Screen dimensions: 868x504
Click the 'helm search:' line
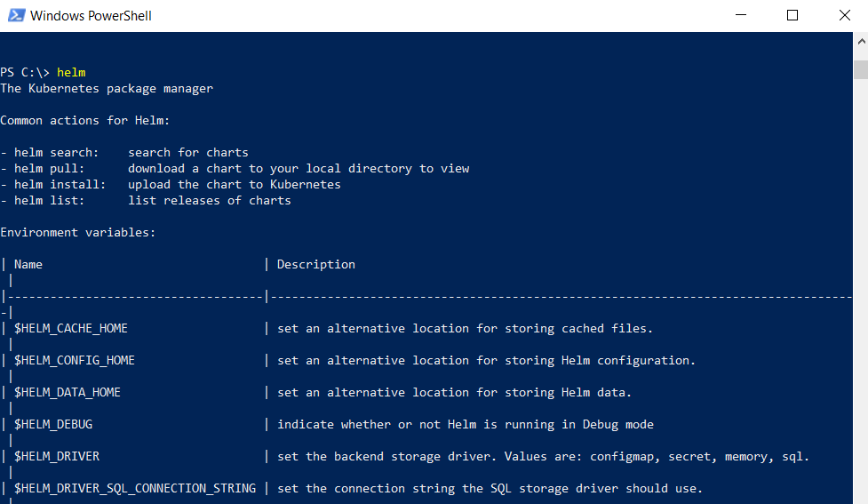124,152
